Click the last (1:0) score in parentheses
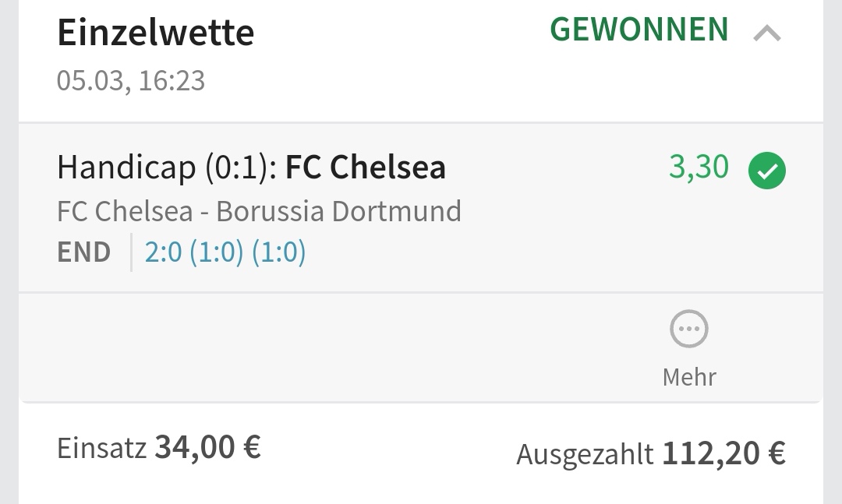This screenshot has height=504, width=842. pos(278,252)
